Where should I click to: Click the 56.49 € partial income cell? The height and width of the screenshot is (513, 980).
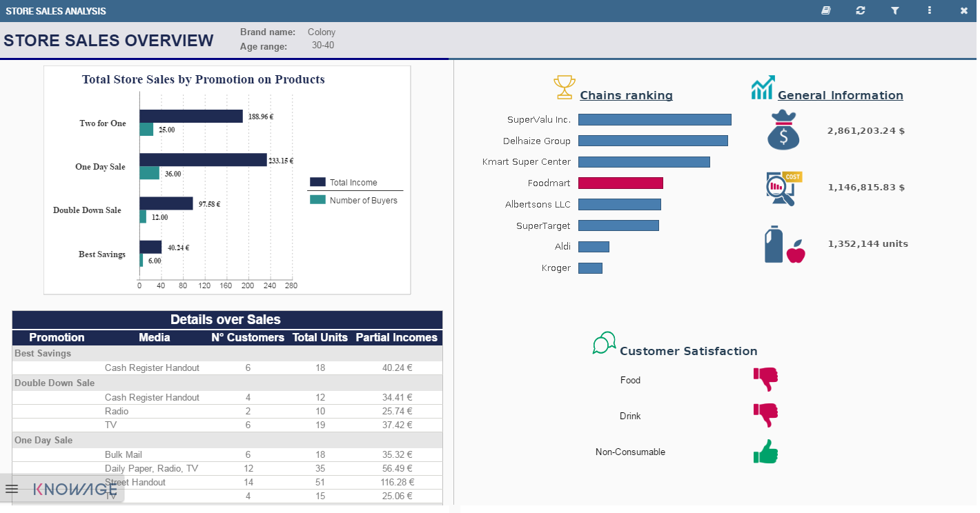tap(398, 468)
